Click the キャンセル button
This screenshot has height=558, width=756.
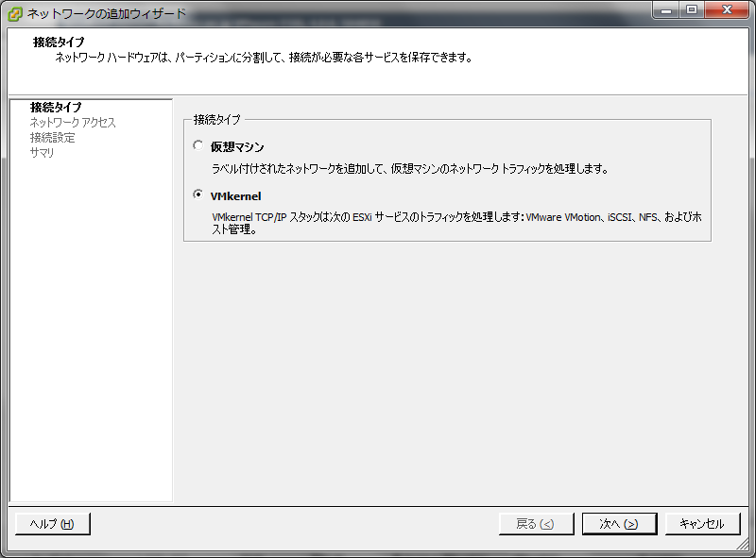click(x=702, y=524)
